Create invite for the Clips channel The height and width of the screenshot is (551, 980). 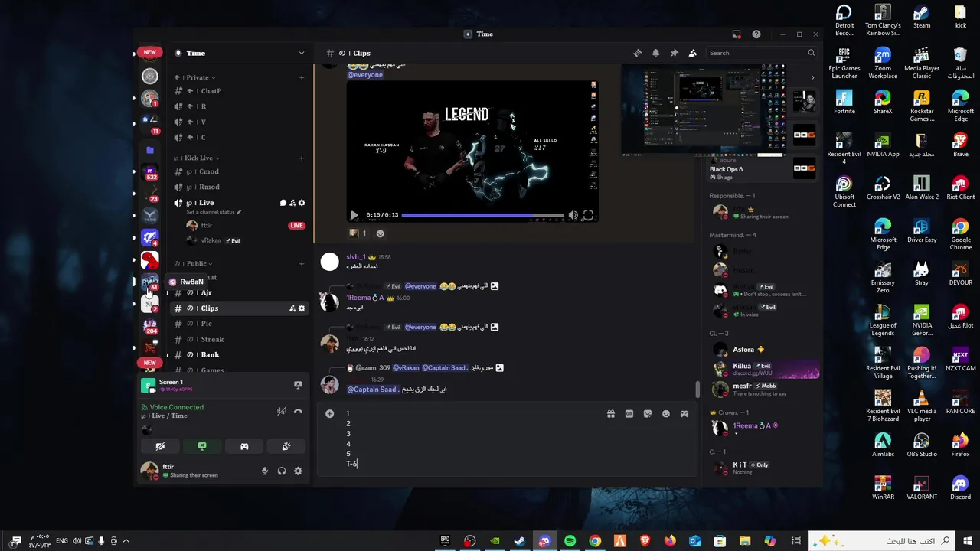click(x=292, y=308)
